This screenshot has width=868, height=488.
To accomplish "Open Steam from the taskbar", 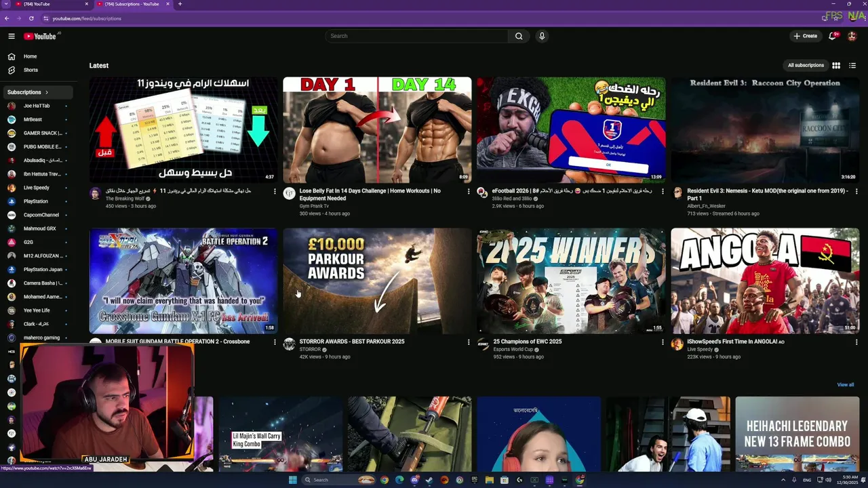I will 429,480.
